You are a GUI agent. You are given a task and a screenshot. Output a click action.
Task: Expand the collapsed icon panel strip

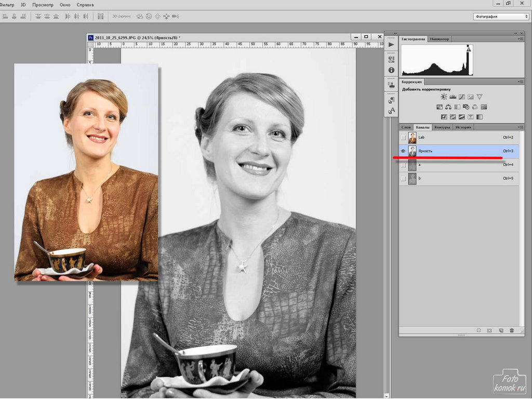click(x=395, y=33)
